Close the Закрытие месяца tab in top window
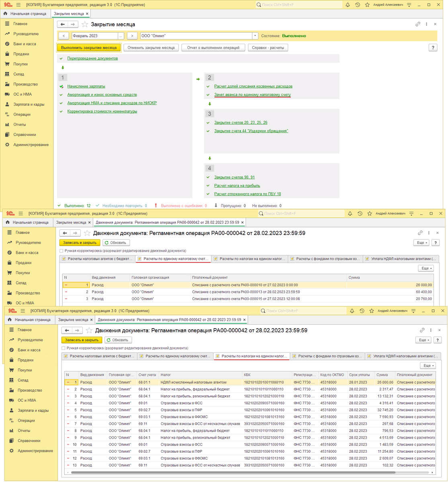The height and width of the screenshot is (482, 448). (x=88, y=14)
